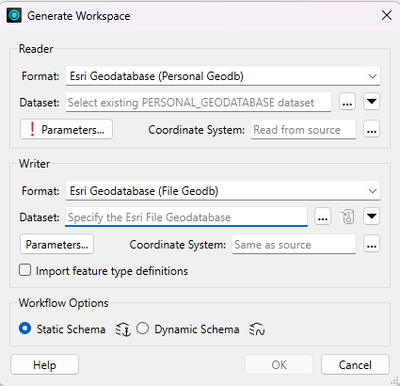
Task: Expand the Writer Dataset arrow menu
Action: coord(371,217)
